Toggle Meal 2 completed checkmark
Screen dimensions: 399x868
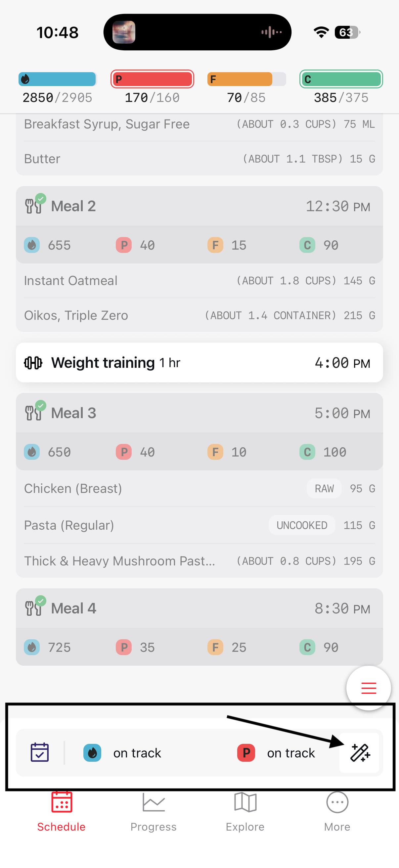pos(41,199)
